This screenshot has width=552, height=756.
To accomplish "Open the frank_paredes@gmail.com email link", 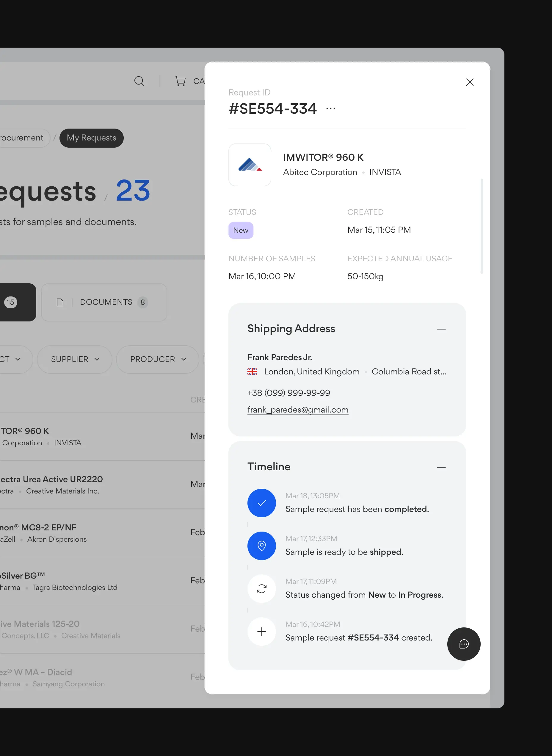I will [x=298, y=410].
